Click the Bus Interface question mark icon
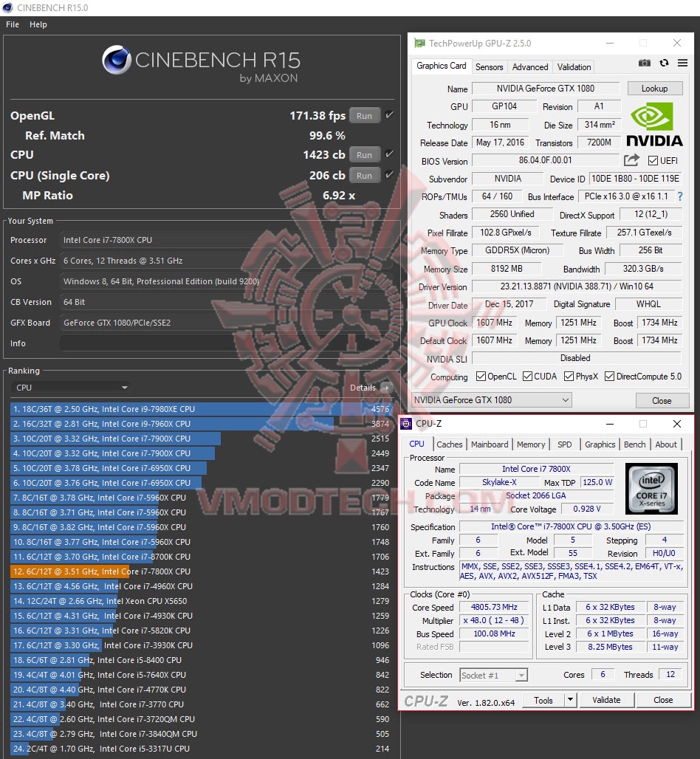Viewport: 700px width, 759px height. pyautogui.click(x=680, y=196)
